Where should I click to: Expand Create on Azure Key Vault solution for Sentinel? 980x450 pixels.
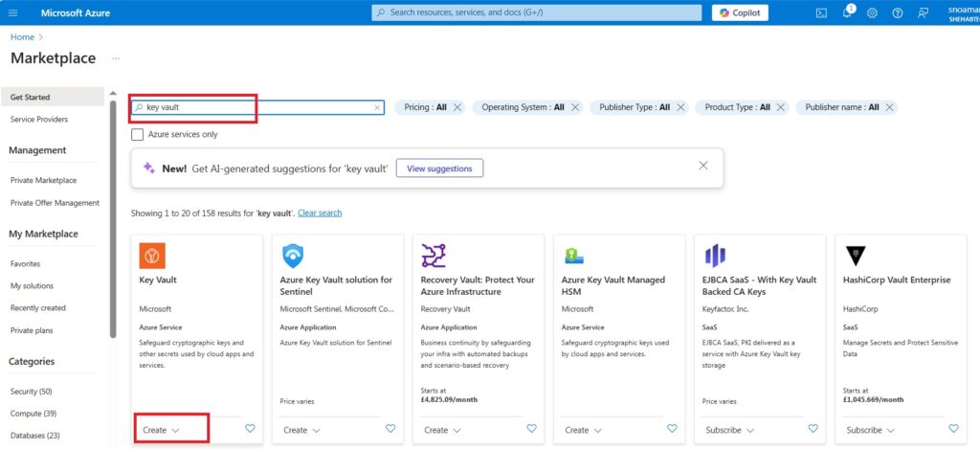point(301,430)
